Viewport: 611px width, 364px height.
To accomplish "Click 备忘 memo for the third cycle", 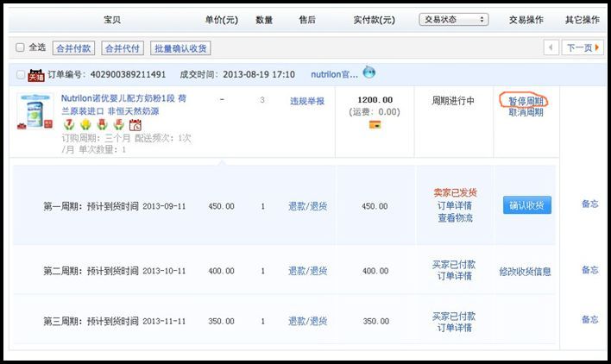I will (589, 319).
